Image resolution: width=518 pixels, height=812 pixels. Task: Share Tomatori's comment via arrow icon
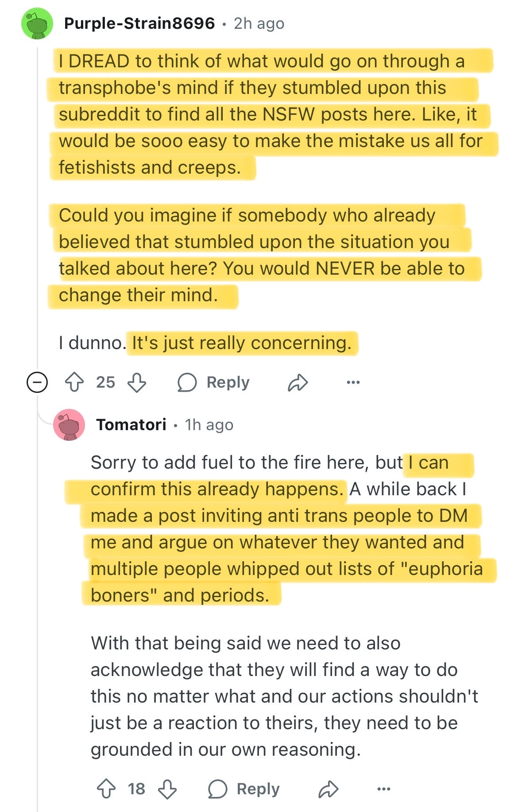tap(328, 789)
